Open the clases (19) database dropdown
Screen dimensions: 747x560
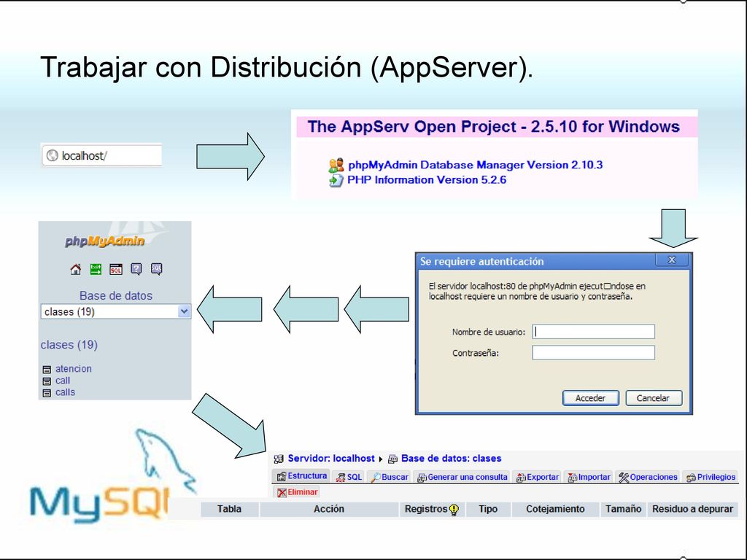[x=116, y=311]
